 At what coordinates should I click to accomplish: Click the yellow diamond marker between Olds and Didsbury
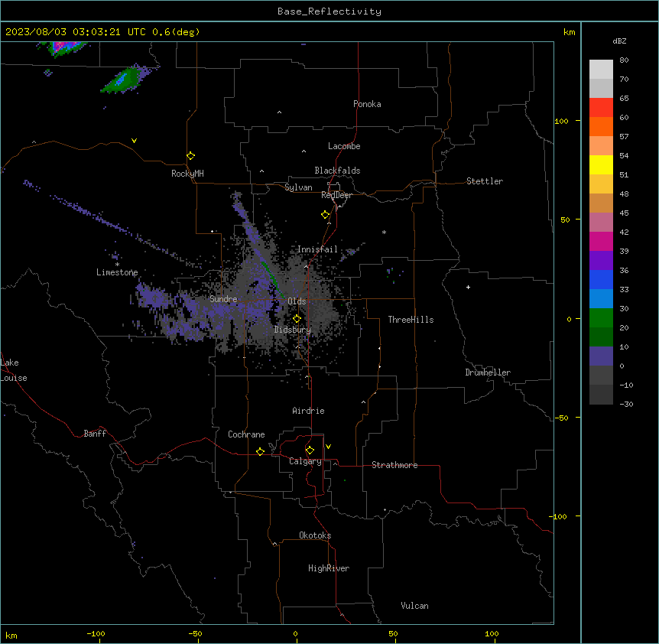(x=297, y=319)
